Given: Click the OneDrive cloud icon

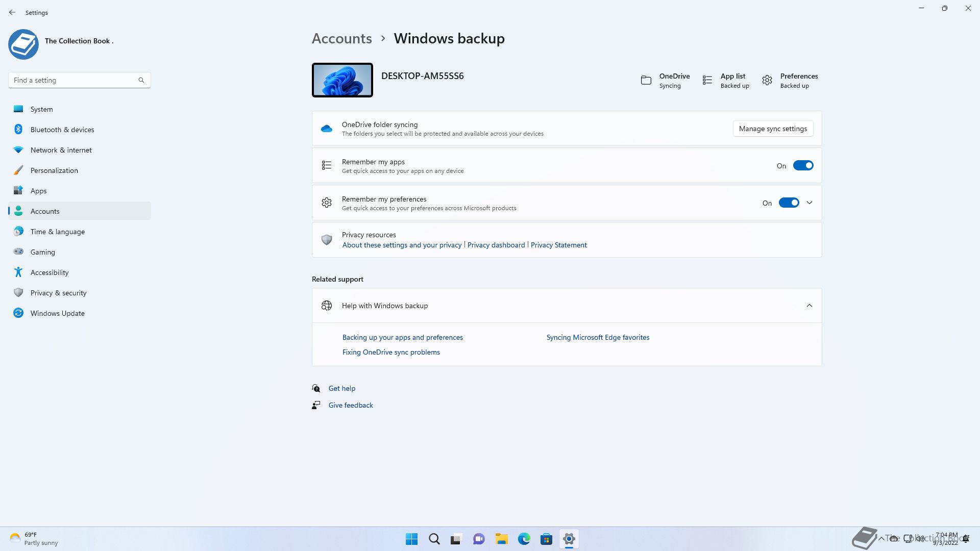Looking at the screenshot, I should 327,129.
